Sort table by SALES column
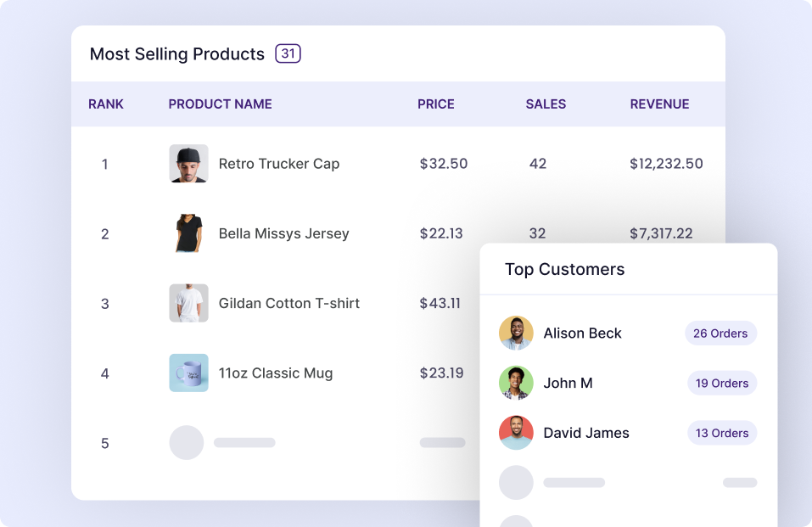 [x=546, y=104]
